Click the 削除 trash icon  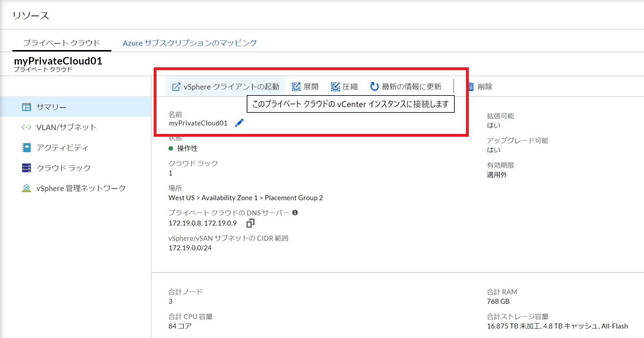[x=471, y=86]
